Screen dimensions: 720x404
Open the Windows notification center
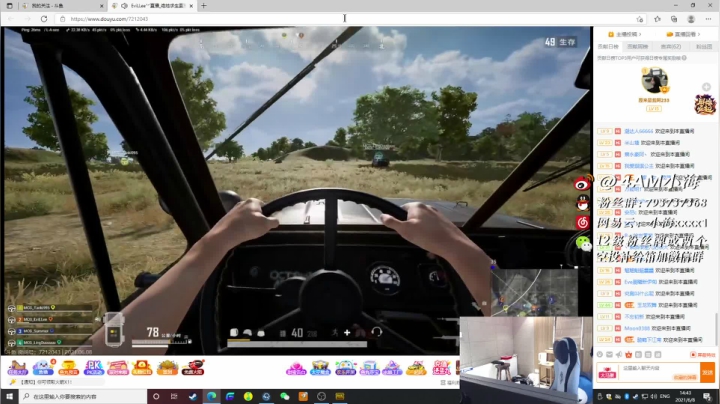coord(708,396)
